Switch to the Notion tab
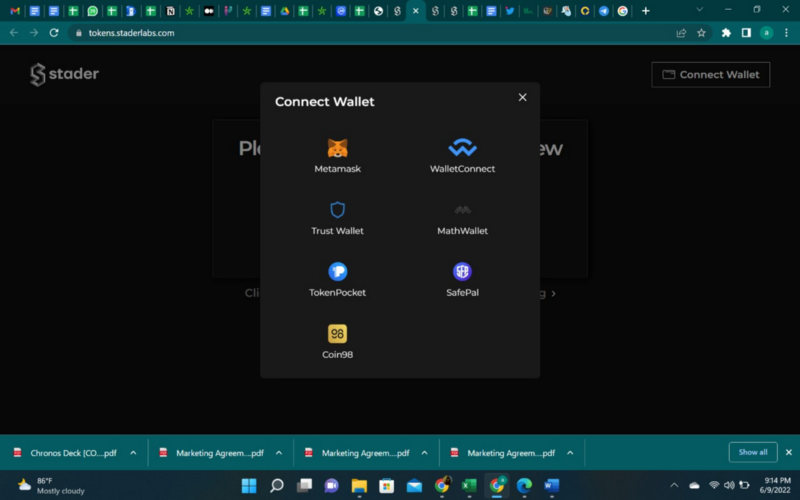Screen dimensions: 800x500 170,11
